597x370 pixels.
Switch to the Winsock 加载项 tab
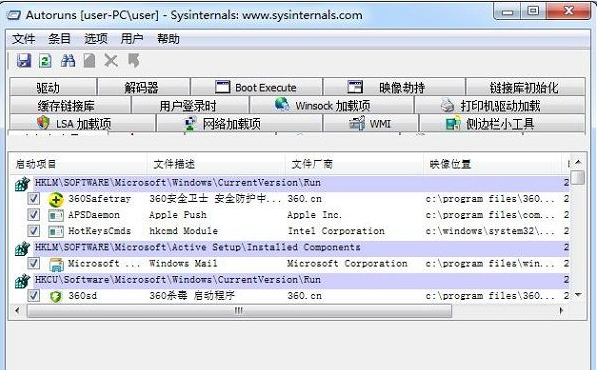point(332,105)
